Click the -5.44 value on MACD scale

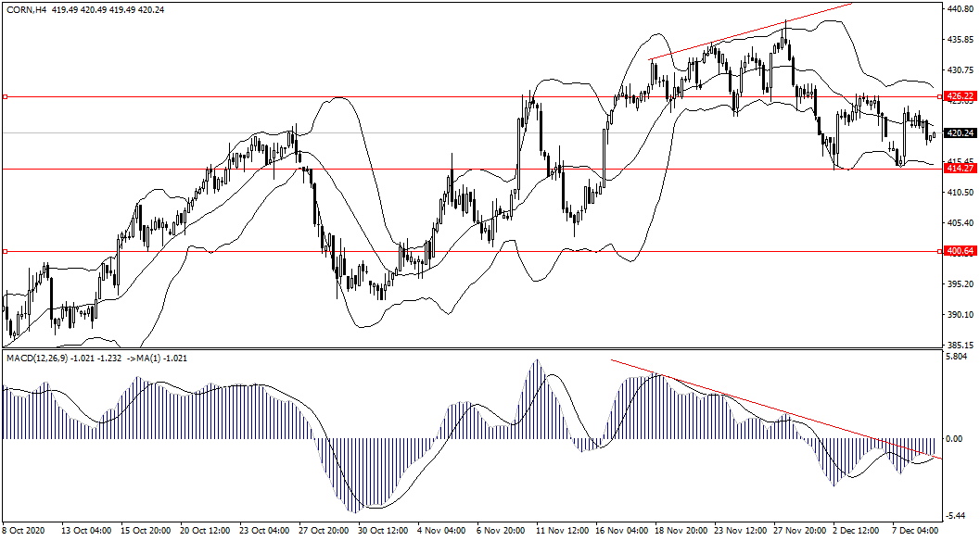(957, 516)
